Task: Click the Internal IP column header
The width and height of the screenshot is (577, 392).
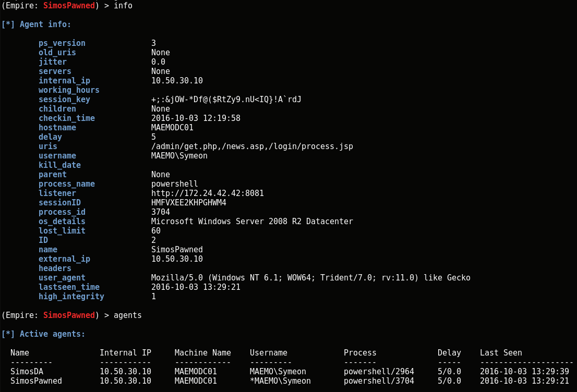Action: coord(125,353)
